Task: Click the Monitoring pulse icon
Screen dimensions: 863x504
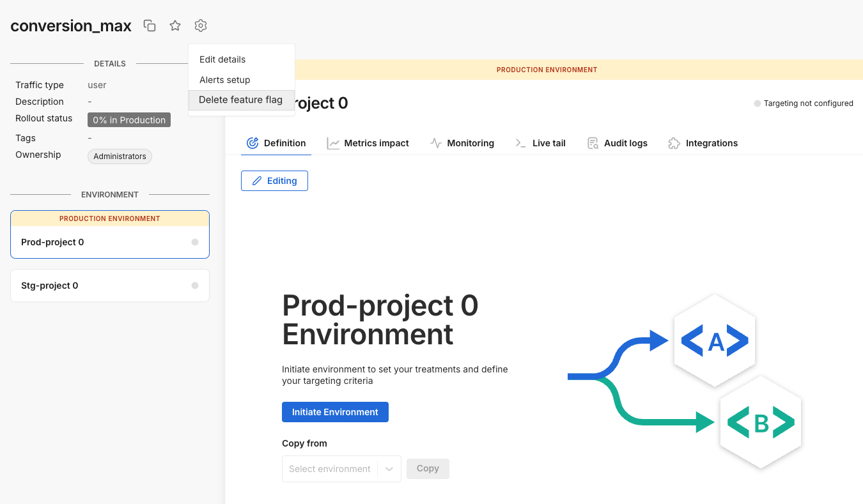Action: 436,143
